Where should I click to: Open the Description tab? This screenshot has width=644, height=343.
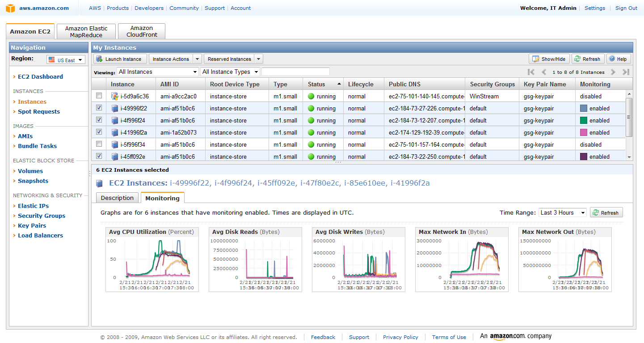(x=117, y=198)
